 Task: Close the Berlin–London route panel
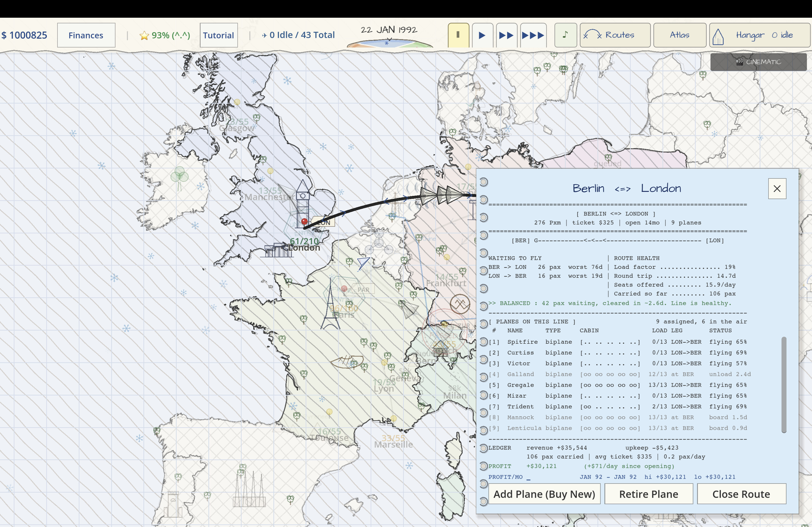(x=777, y=189)
